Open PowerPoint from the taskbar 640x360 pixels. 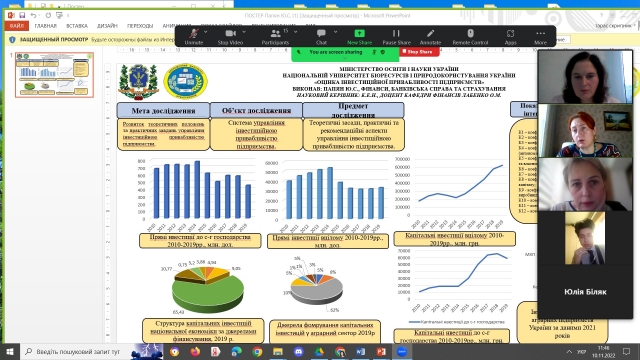tap(381, 351)
